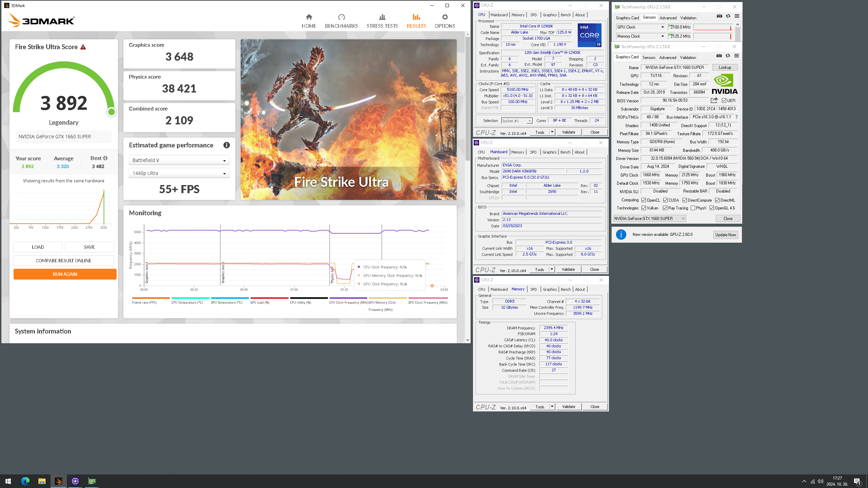Viewport: 868px width, 488px height.
Task: Click the Lookup button in GPU-Z
Action: [725, 67]
